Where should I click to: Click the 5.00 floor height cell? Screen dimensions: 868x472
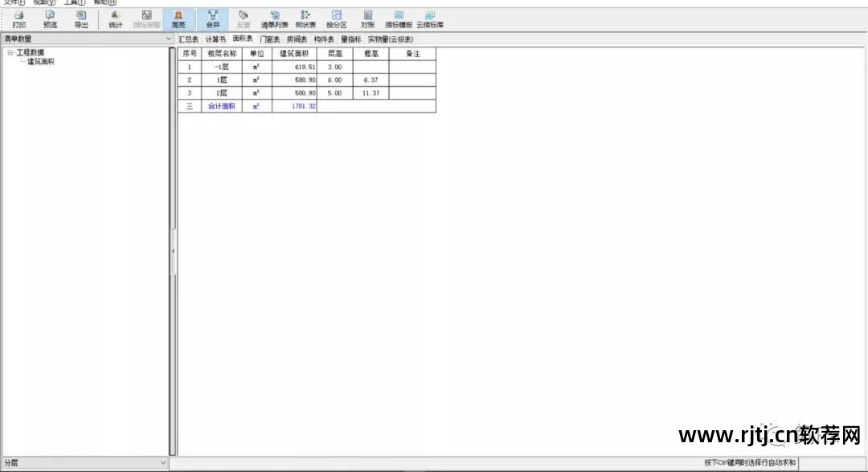[x=335, y=93]
